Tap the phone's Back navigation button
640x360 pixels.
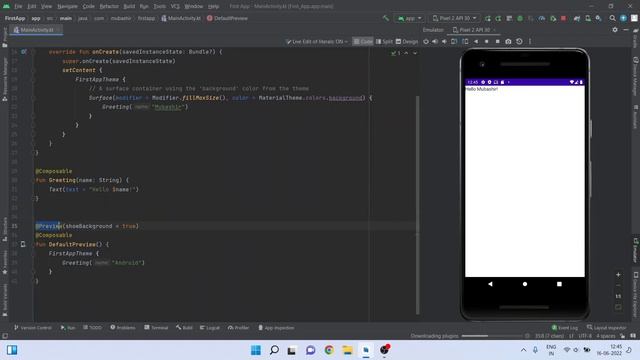490,284
